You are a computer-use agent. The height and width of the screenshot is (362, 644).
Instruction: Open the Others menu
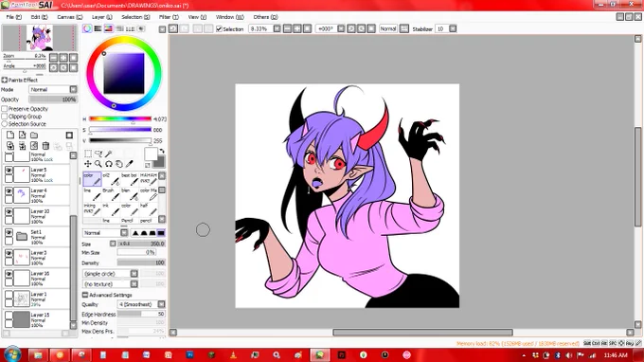(265, 17)
